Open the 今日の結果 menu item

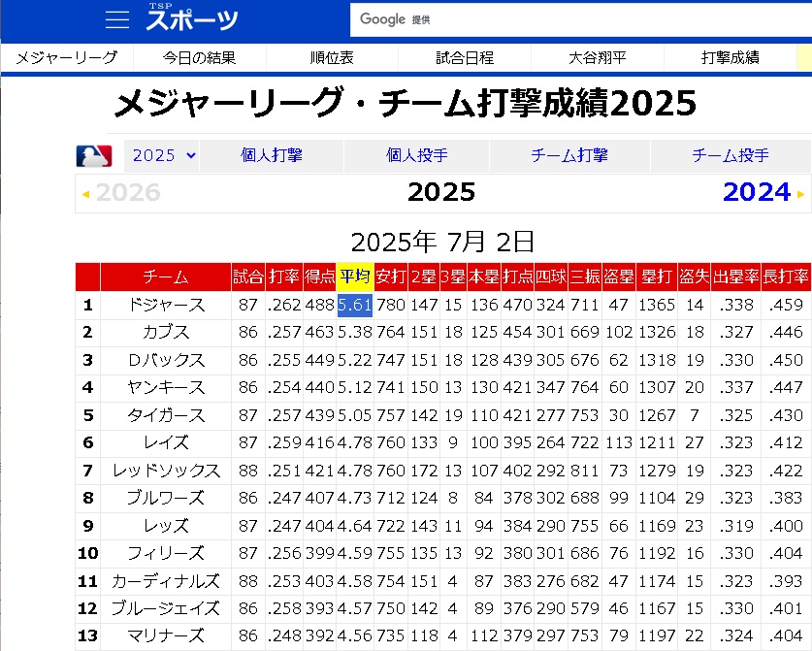click(199, 57)
